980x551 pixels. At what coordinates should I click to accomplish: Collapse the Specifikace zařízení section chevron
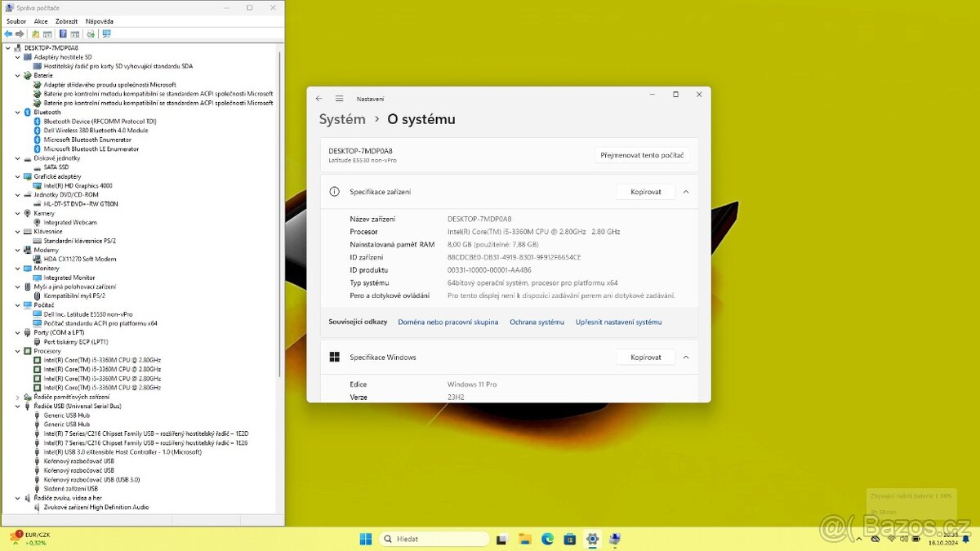tap(686, 191)
